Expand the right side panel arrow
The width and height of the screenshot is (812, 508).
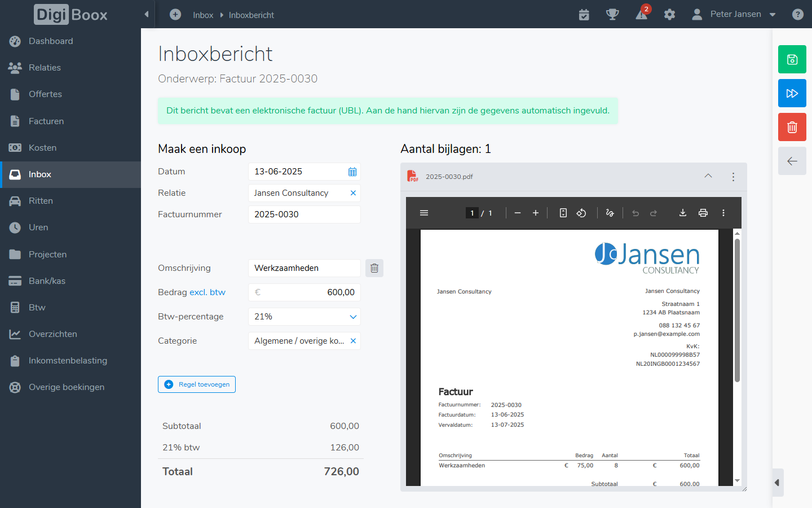[x=778, y=483]
